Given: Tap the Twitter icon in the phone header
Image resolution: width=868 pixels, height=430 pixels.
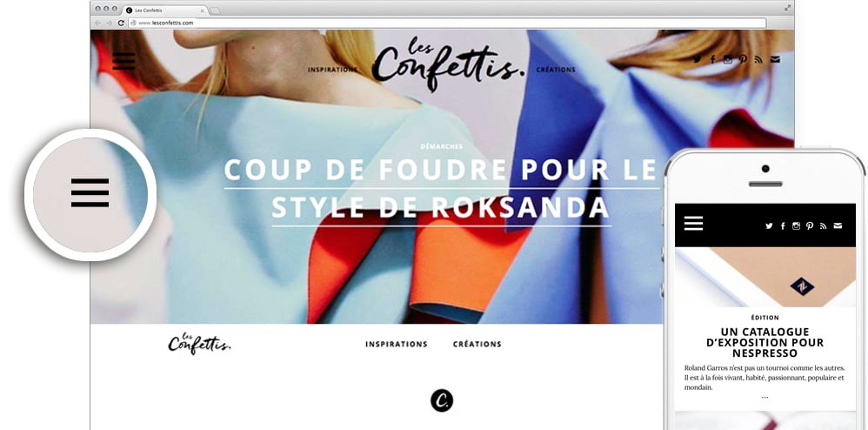Looking at the screenshot, I should tap(769, 225).
